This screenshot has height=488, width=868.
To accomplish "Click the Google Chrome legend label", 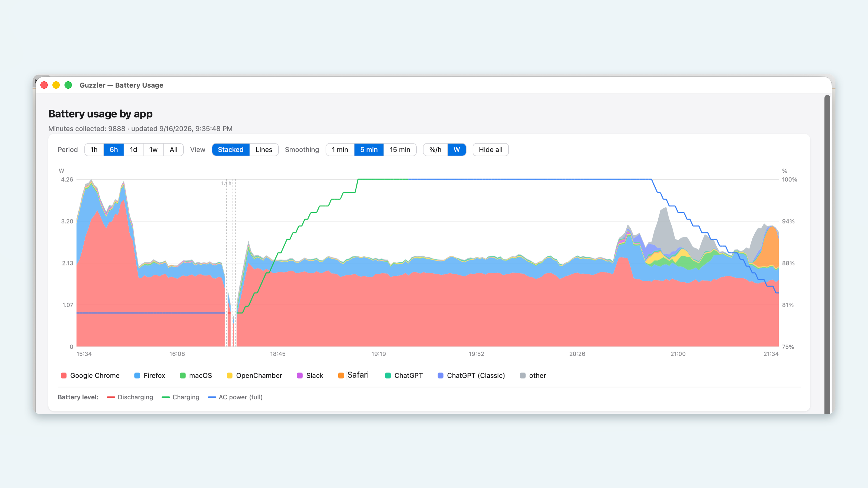I will pyautogui.click(x=95, y=375).
